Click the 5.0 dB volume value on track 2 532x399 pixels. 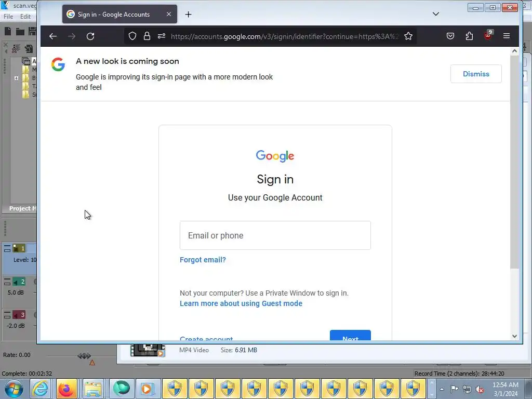pos(16,292)
